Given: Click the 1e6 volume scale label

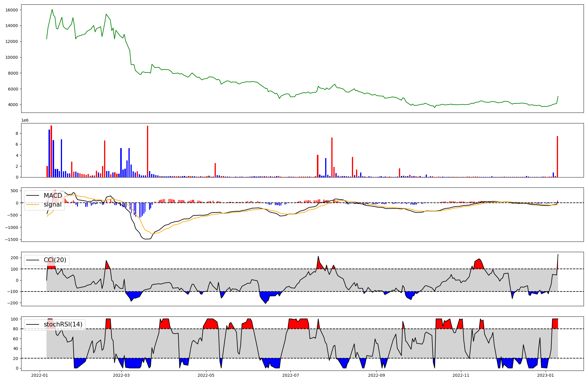Looking at the screenshot, I should pos(25,120).
